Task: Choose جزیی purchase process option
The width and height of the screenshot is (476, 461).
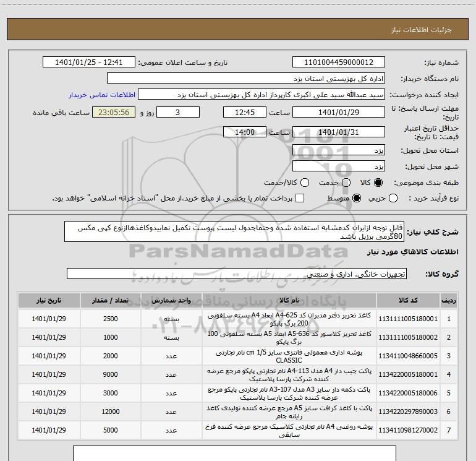Action: [x=393, y=198]
